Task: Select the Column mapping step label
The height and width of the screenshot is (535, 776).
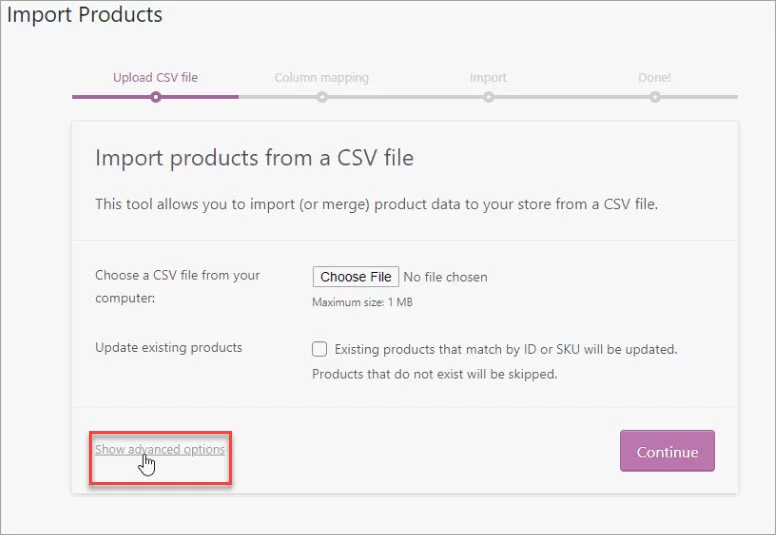Action: pos(321,77)
